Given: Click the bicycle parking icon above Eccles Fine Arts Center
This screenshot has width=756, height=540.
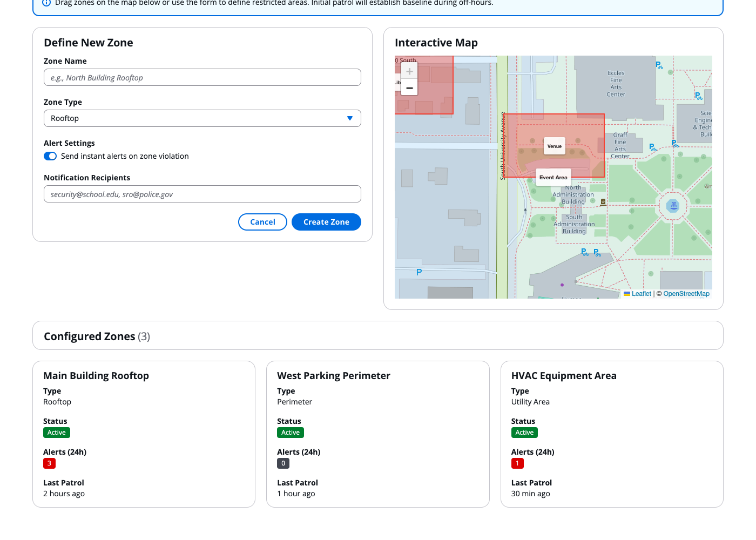Looking at the screenshot, I should pos(658,65).
